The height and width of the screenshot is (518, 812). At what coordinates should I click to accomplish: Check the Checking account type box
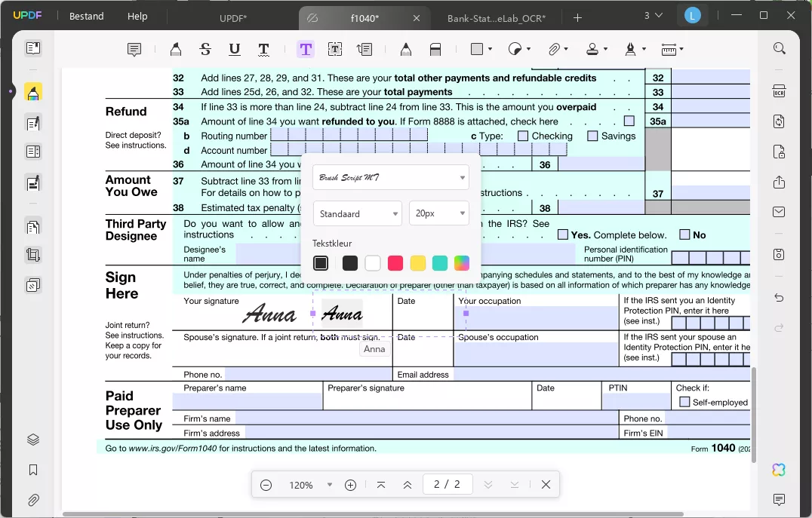(x=523, y=136)
